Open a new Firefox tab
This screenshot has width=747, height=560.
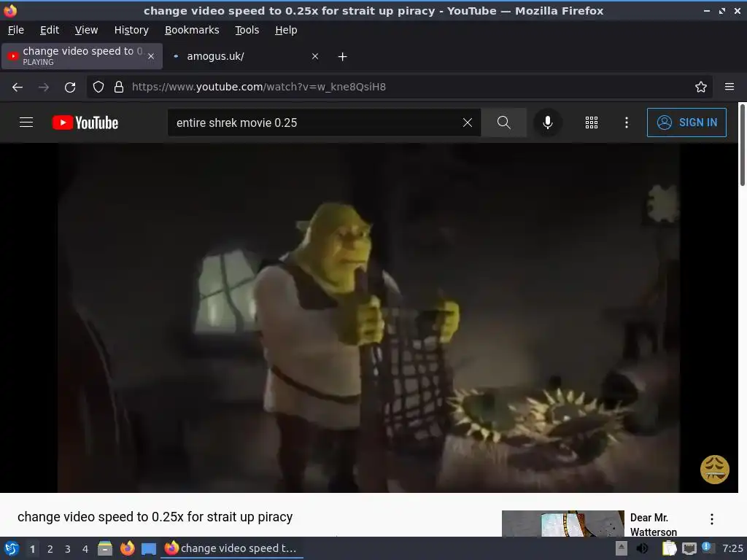coord(343,57)
